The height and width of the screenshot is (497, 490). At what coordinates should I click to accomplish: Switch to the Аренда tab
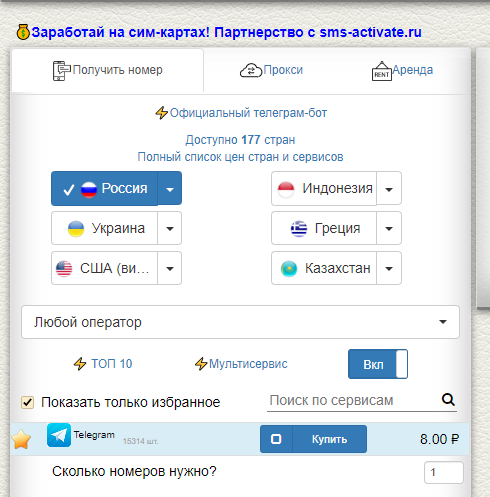coord(402,70)
